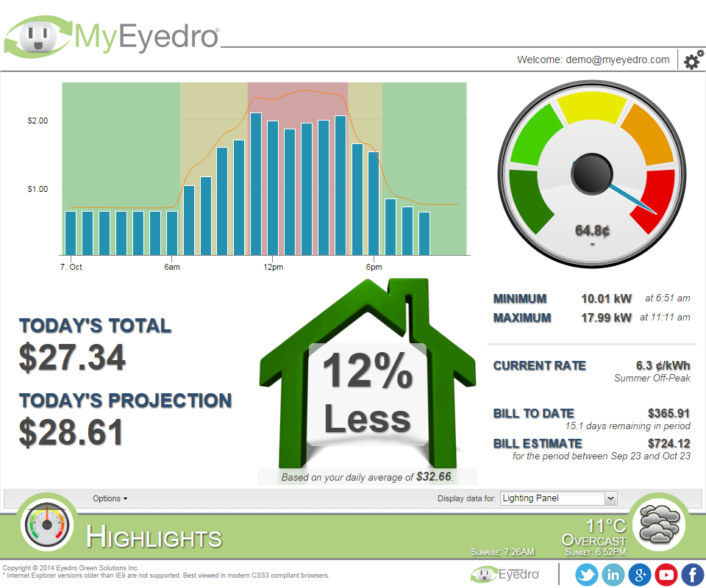Click the Bill Estimate value $724.12
This screenshot has height=588, width=706.
click(668, 443)
